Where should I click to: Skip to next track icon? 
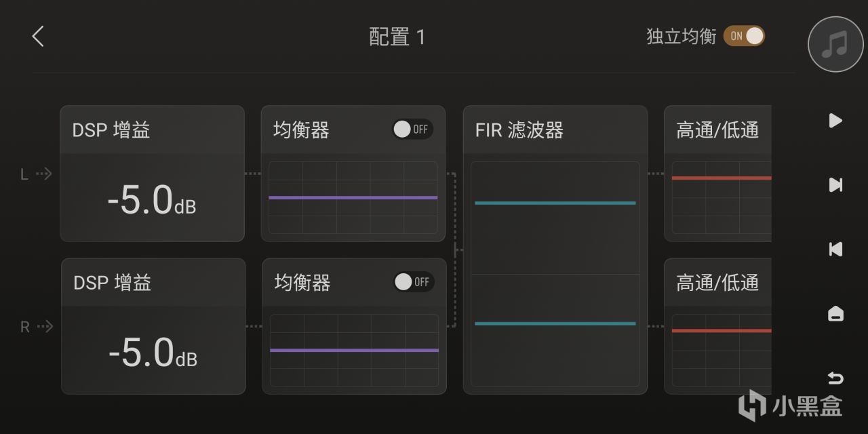tap(835, 184)
